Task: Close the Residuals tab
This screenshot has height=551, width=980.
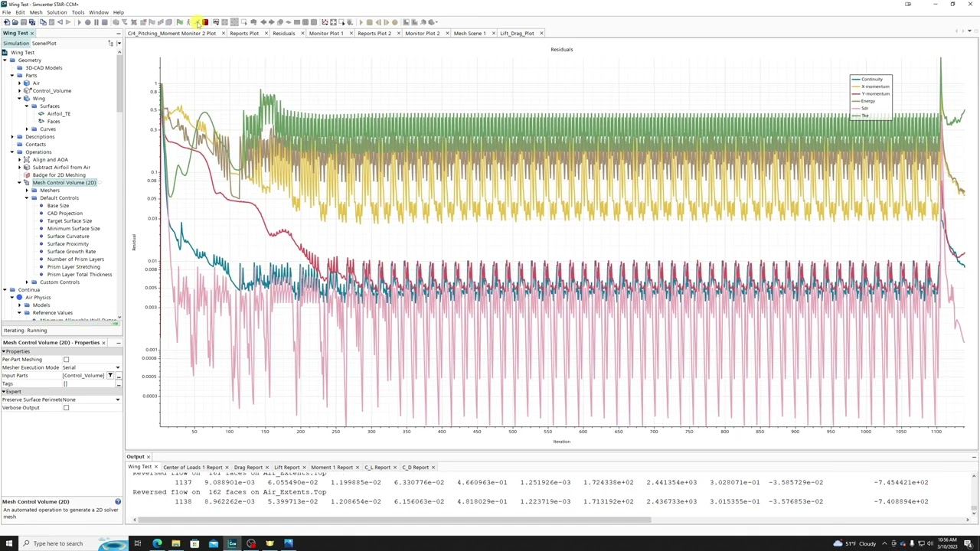Action: coord(302,34)
